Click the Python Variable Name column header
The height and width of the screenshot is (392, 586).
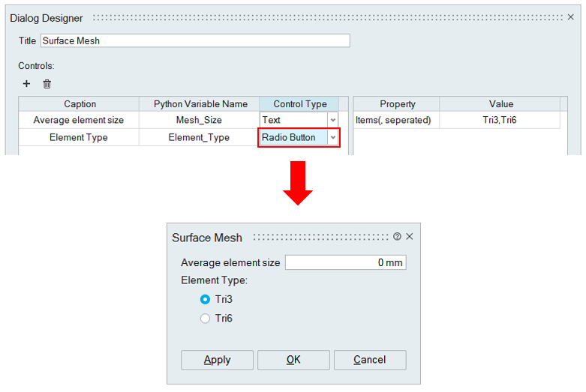[x=200, y=104]
